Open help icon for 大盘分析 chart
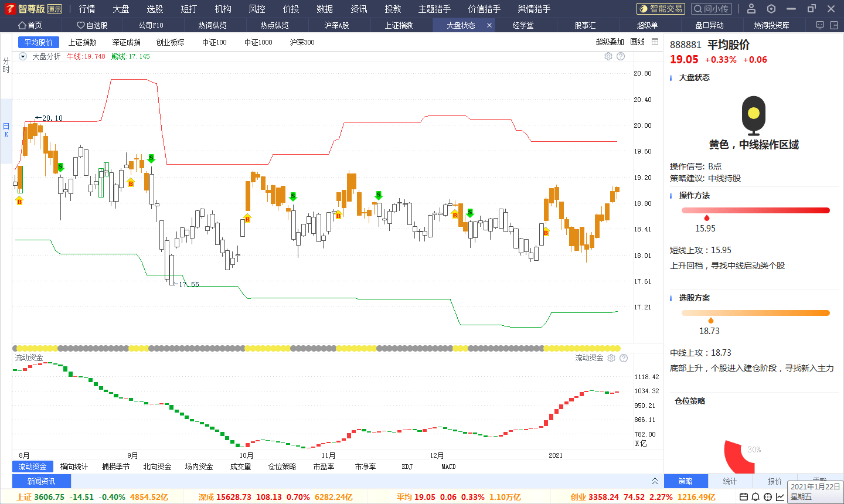The image size is (844, 504). [x=621, y=56]
